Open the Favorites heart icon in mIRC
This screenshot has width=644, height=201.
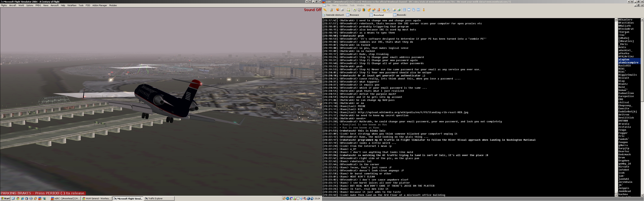point(338,10)
